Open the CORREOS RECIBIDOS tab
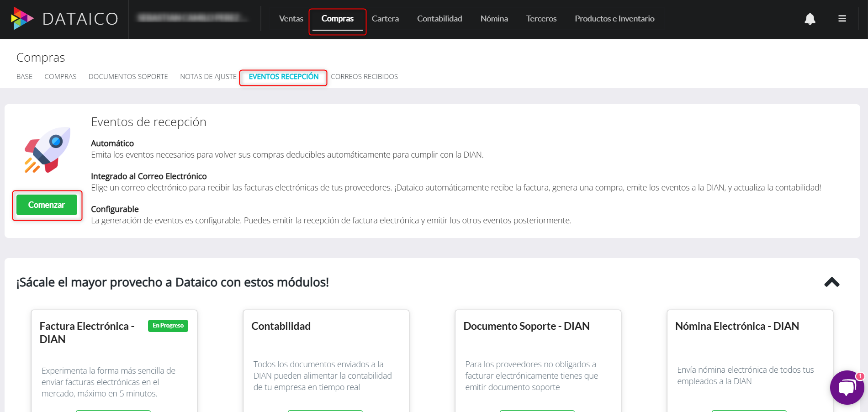 (x=365, y=77)
